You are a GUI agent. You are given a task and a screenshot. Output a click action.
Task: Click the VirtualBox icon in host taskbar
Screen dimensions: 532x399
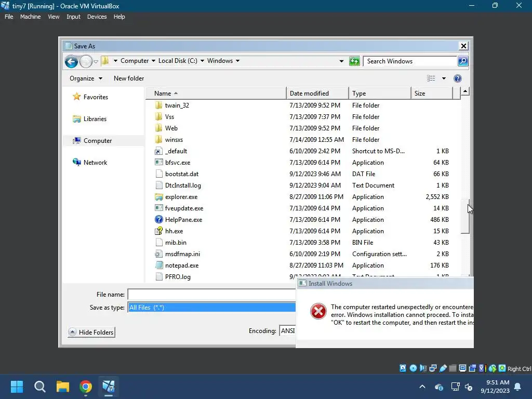point(109,387)
